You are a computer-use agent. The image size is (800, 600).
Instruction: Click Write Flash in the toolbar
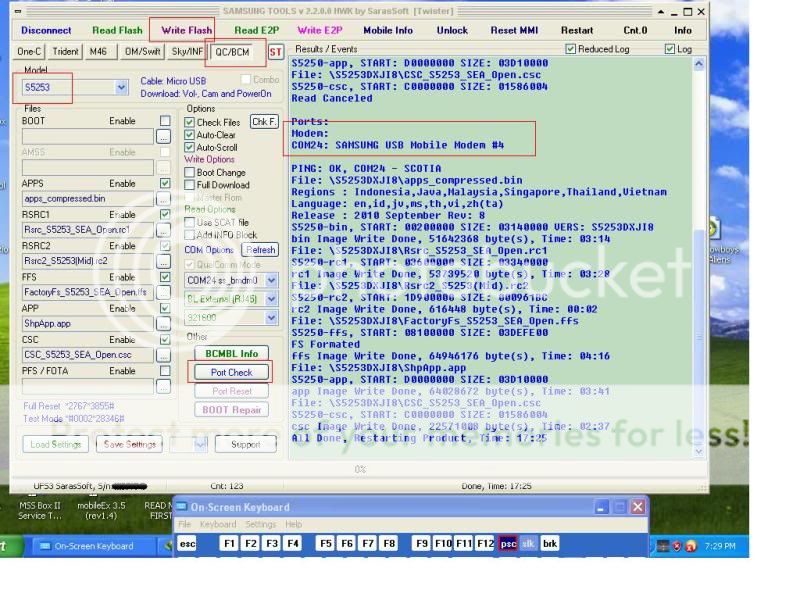coord(186,31)
